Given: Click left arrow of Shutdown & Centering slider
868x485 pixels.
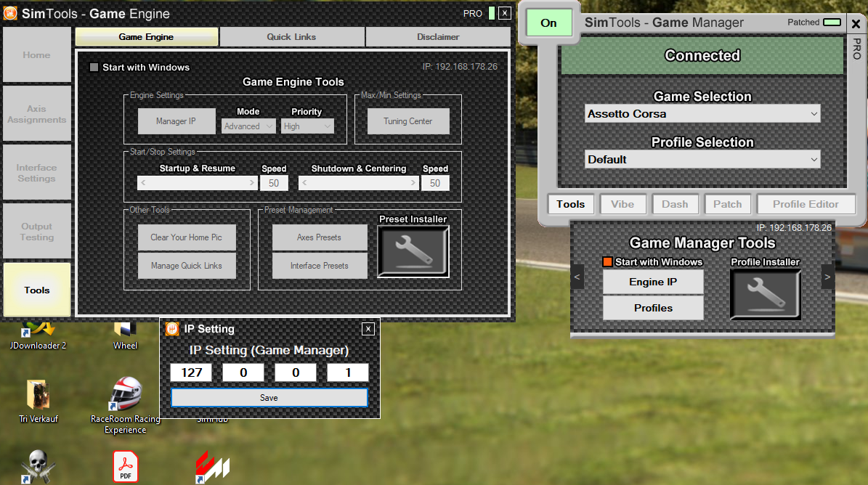Looking at the screenshot, I should 304,182.
